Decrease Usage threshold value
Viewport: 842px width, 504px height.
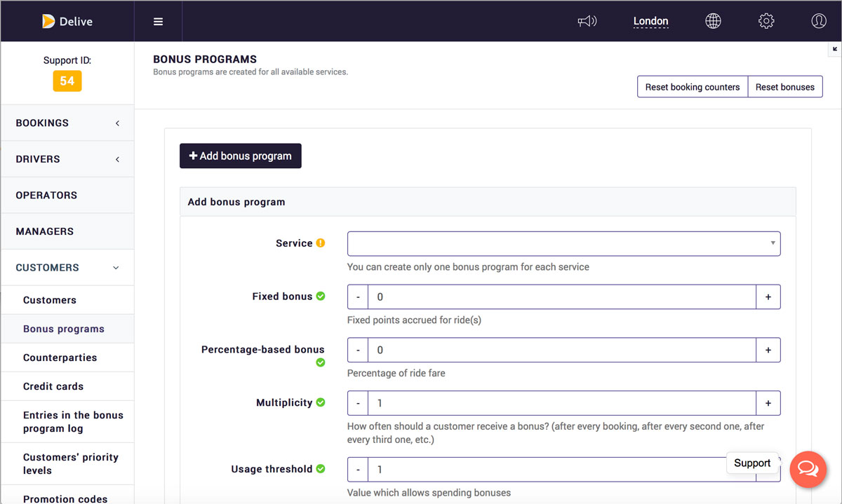pyautogui.click(x=358, y=469)
